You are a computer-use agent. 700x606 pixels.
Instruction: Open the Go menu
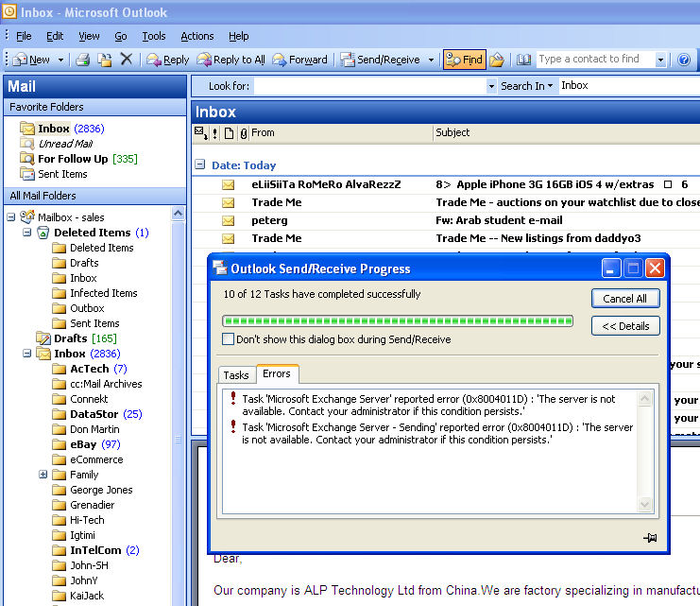tap(121, 36)
